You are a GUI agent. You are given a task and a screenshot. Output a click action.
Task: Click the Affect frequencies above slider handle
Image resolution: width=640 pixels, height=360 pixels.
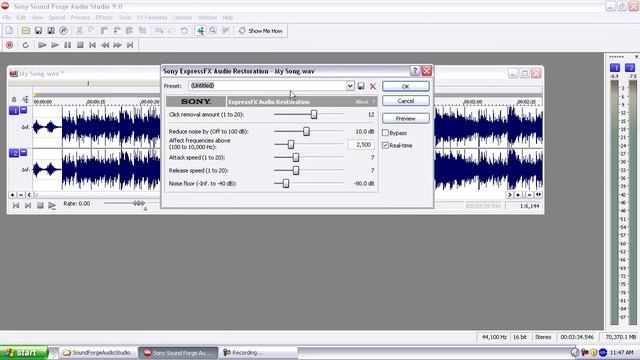(291, 144)
